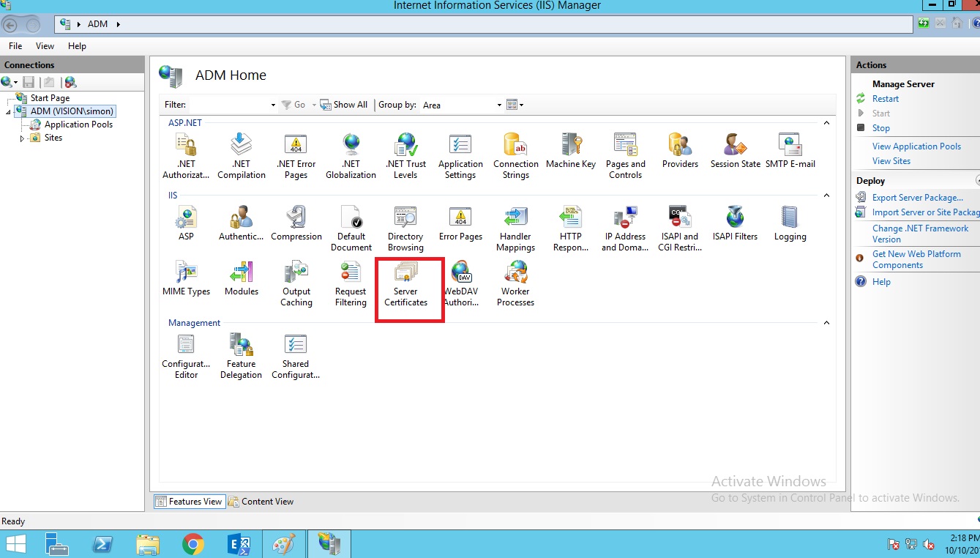Click View Sites link
This screenshot has width=980, height=558.
891,161
